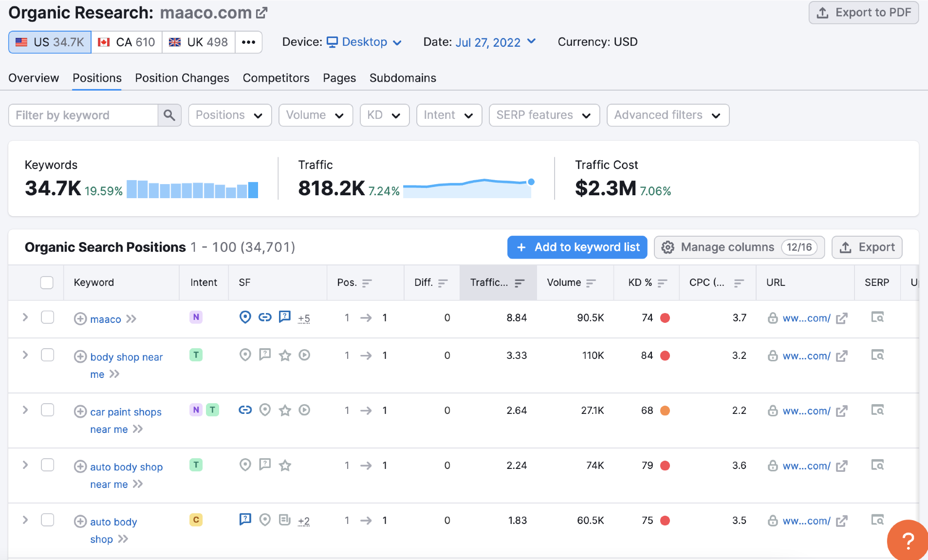Click the featured snippet SF icon in maaco row
Viewport: 928px width, 560px height.
tap(284, 317)
